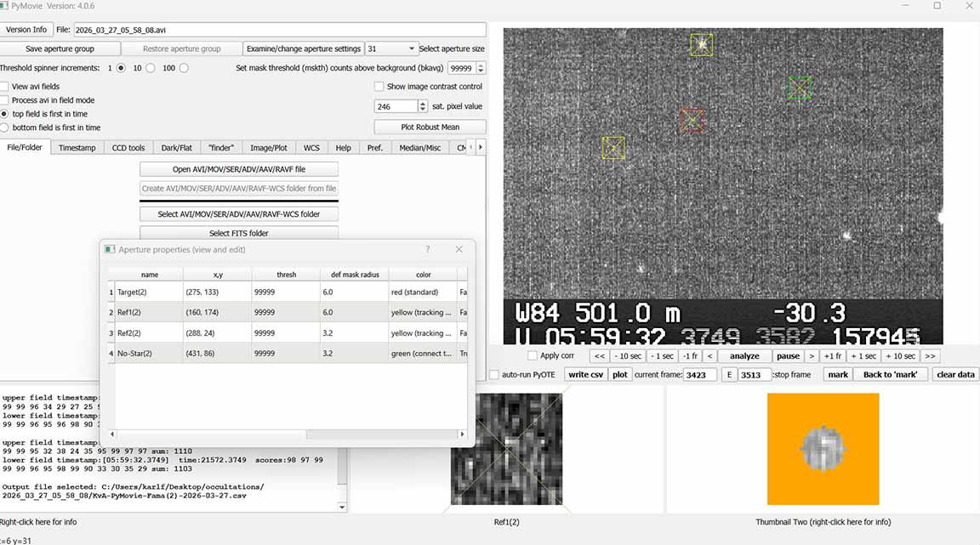
Task: Toggle Show image contrast control
Action: [379, 87]
